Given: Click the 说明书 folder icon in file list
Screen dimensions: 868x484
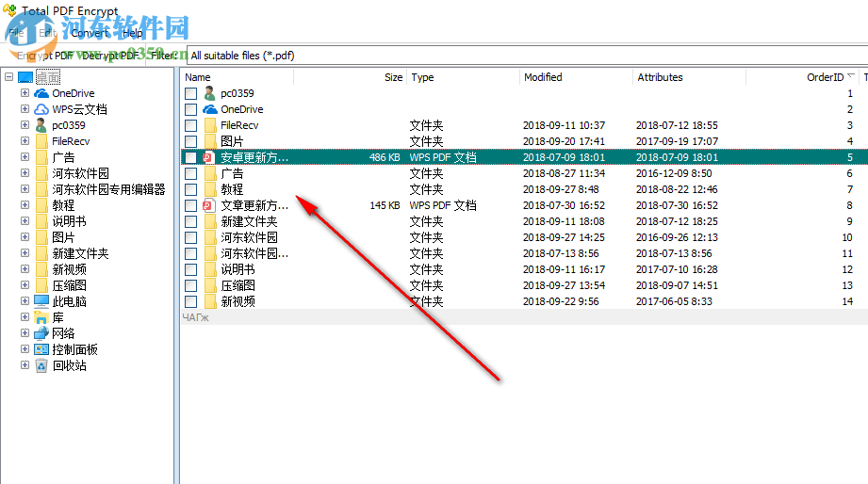Looking at the screenshot, I should click(x=210, y=270).
